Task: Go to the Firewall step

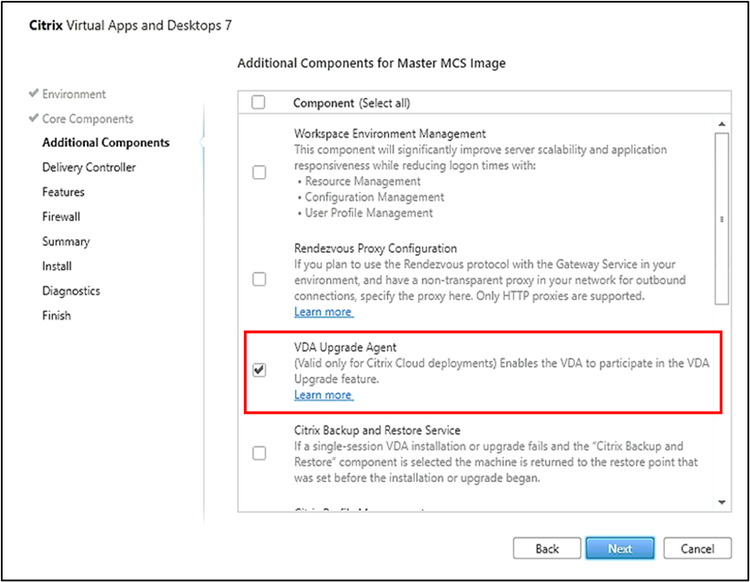Action: click(x=61, y=217)
